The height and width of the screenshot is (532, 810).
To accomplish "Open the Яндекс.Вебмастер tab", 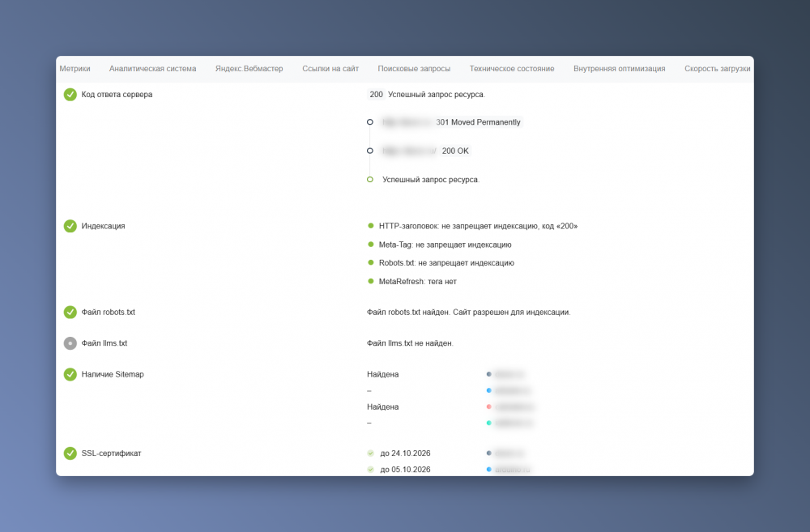I will pos(249,69).
